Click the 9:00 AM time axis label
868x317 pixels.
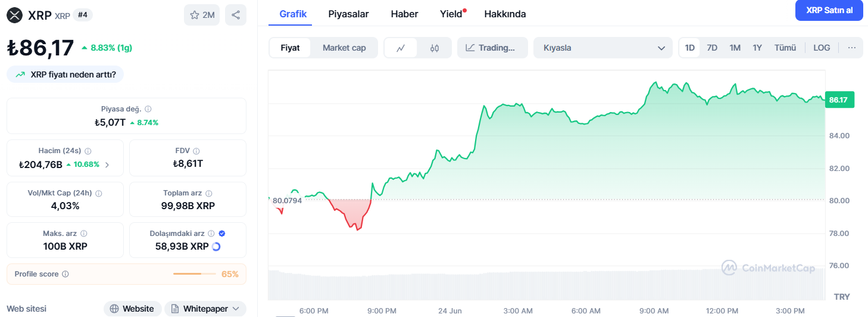click(654, 311)
